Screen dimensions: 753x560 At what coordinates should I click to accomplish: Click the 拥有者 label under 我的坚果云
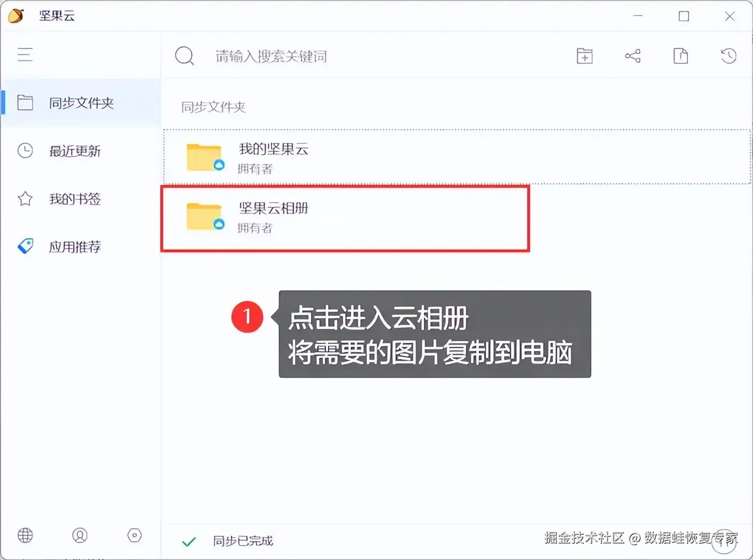click(x=255, y=169)
